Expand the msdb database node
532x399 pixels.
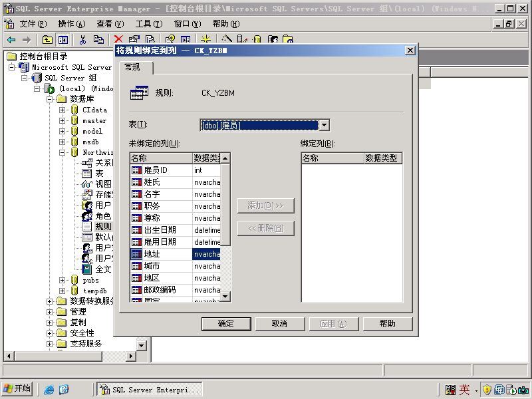point(62,142)
